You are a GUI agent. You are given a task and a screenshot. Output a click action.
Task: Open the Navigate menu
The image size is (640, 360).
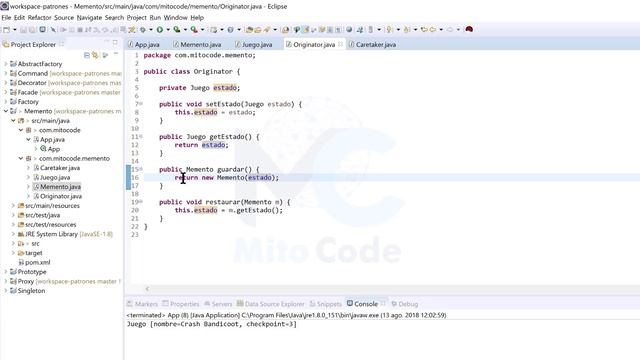(x=89, y=18)
